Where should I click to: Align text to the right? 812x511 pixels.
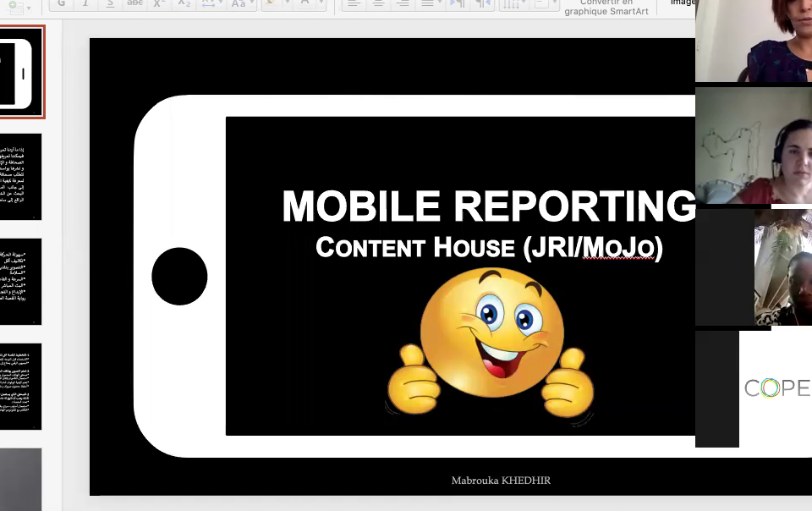(403, 4)
